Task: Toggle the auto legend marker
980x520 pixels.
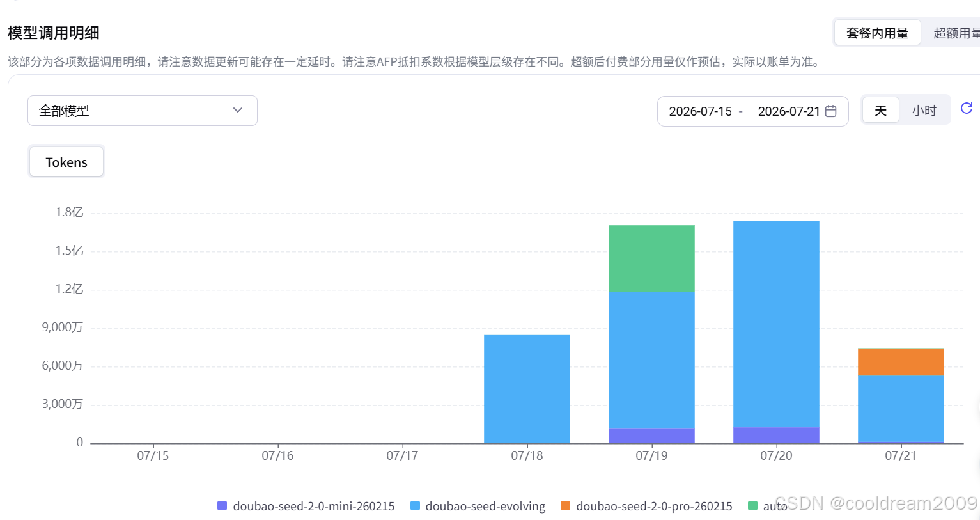Action: click(752, 506)
